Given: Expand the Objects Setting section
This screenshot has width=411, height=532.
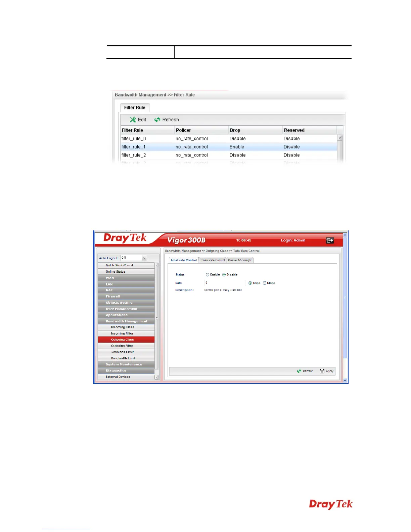Looking at the screenshot, I should click(126, 303).
